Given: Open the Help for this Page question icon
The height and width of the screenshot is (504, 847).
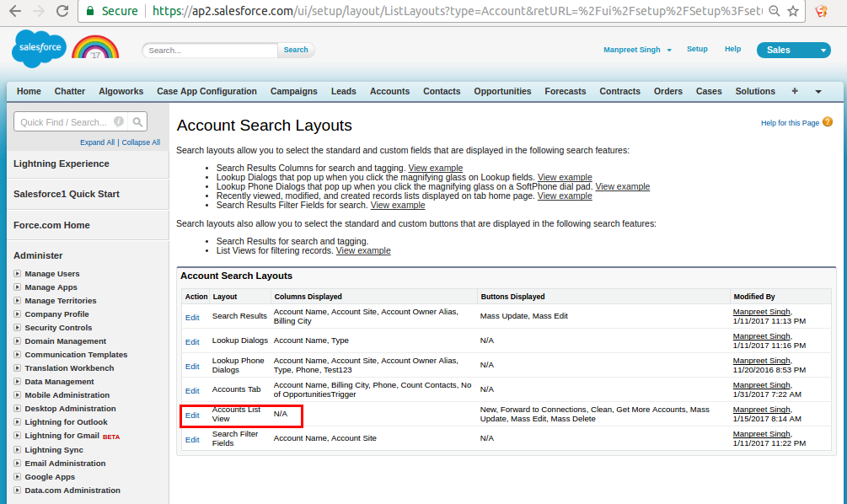Looking at the screenshot, I should (827, 122).
